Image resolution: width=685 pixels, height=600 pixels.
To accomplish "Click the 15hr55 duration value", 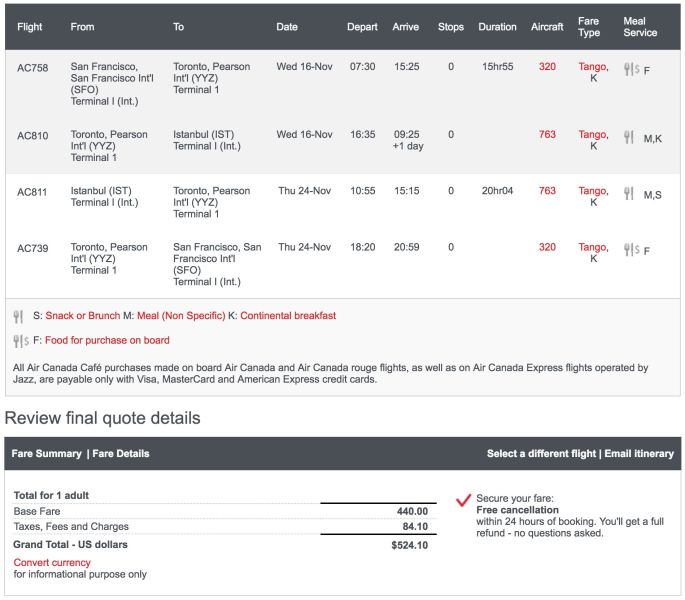I will (x=498, y=66).
